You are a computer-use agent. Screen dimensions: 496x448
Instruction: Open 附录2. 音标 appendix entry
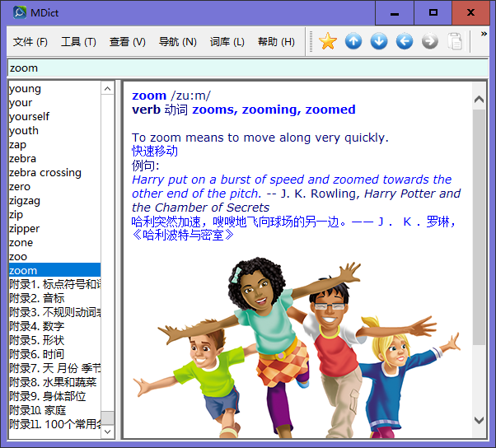(x=37, y=298)
